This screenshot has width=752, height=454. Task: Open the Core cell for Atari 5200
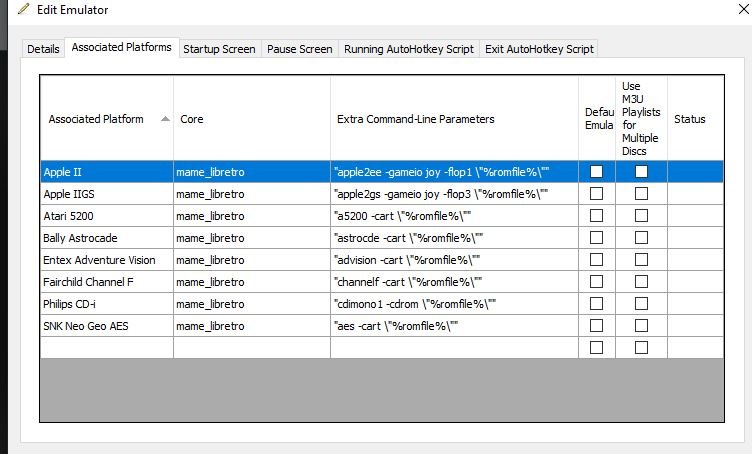[x=251, y=216]
